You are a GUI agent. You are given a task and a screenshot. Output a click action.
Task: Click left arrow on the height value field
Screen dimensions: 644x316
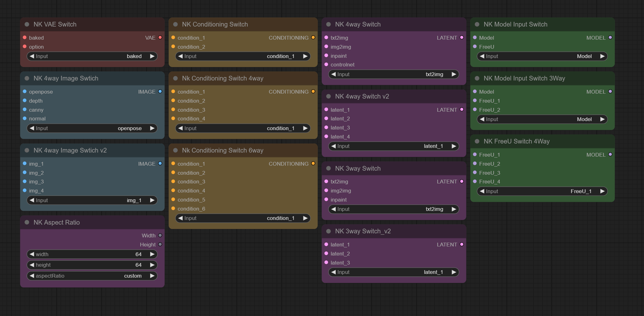tap(32, 265)
